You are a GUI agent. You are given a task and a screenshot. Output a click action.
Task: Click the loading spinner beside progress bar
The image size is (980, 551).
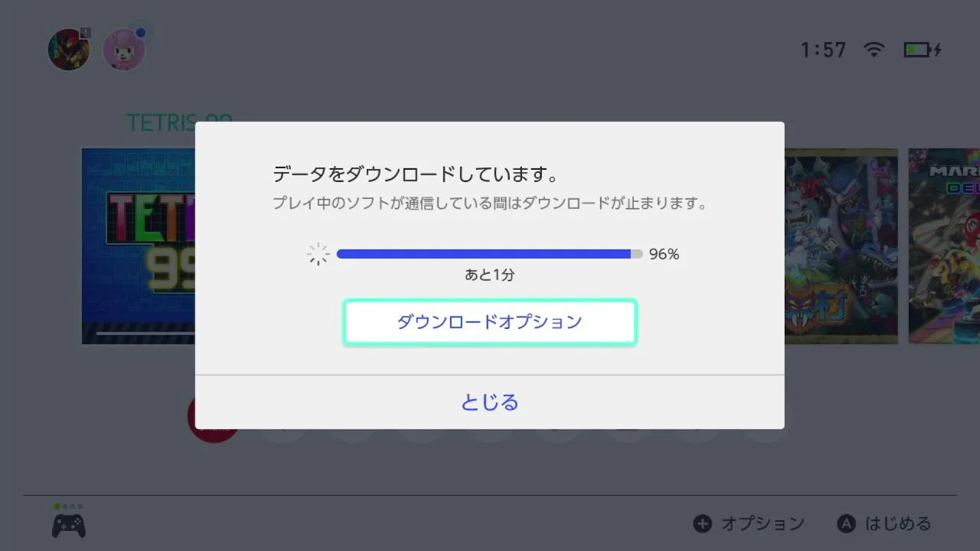[318, 254]
